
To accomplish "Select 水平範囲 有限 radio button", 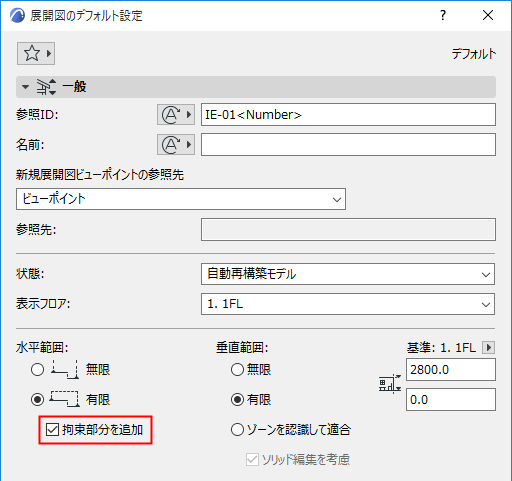I will 37,399.
